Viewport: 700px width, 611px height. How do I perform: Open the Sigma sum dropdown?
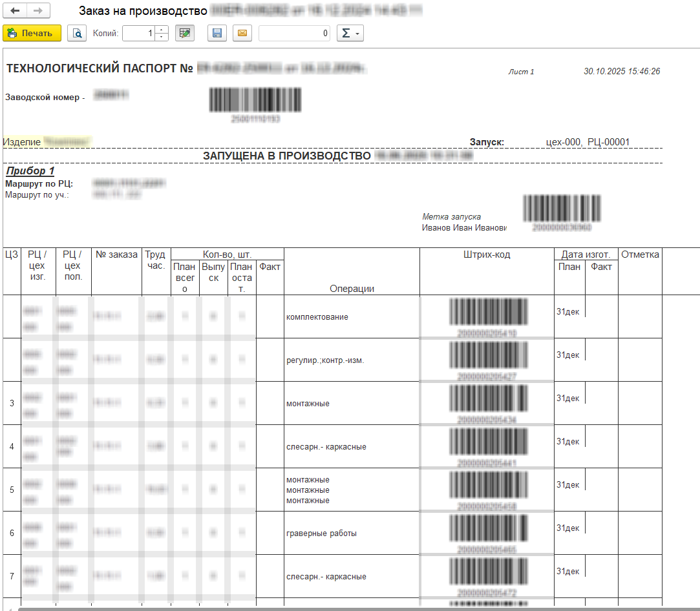(350, 33)
